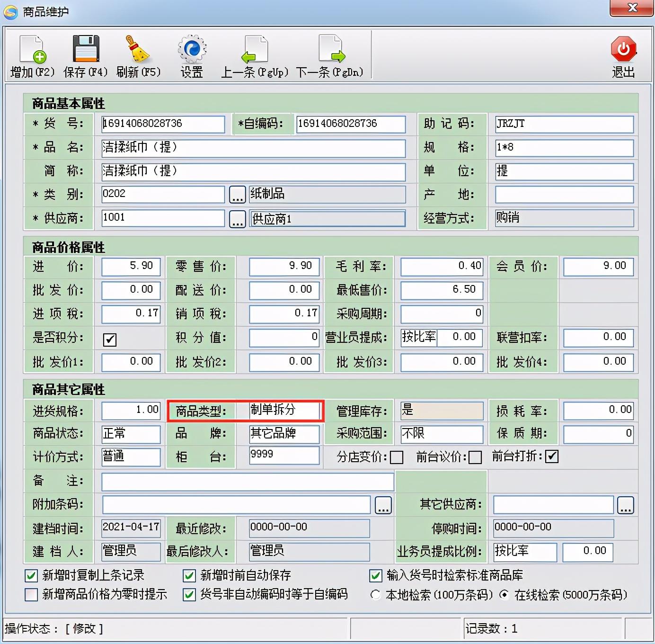655x644 pixels.
Task: Close the 商品维护 window
Action: (632, 8)
